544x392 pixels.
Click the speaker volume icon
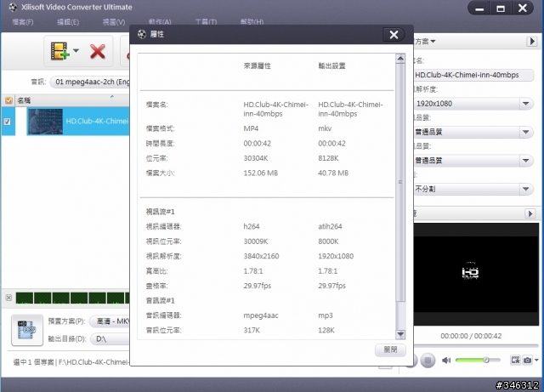click(446, 361)
